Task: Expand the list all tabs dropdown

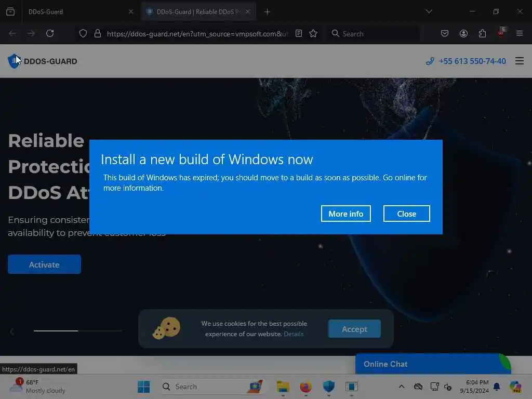Action: click(x=429, y=11)
